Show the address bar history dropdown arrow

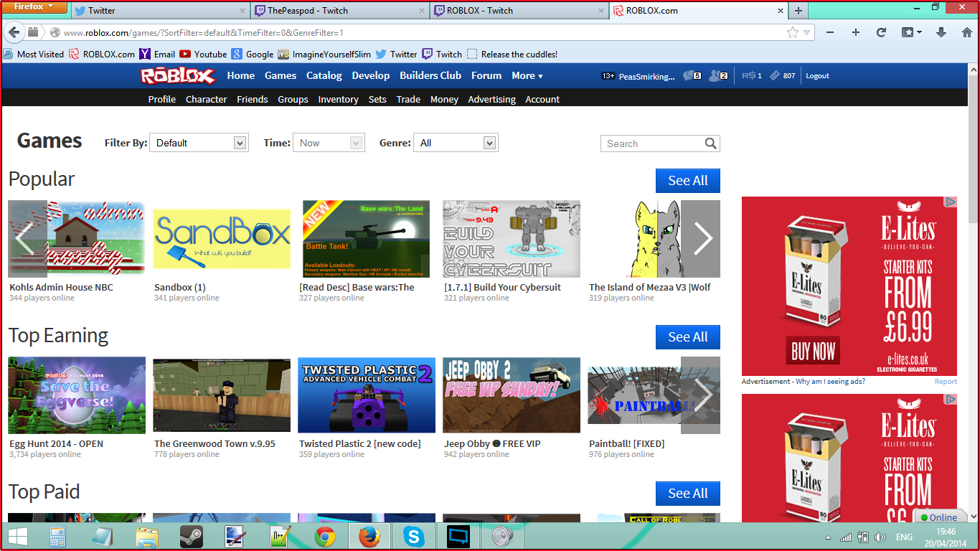tap(807, 32)
